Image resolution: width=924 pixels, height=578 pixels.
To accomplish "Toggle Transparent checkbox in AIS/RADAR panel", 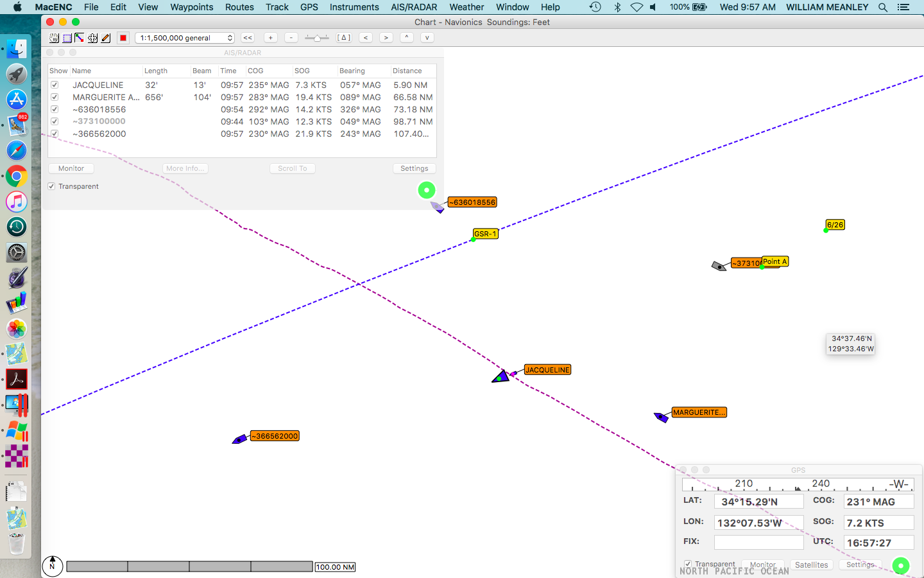I will pos(52,186).
